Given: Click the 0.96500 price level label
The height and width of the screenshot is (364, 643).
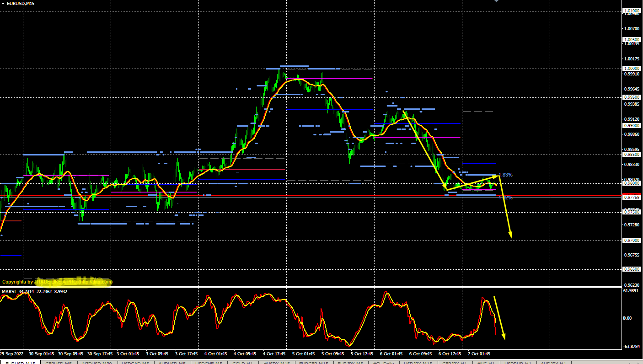Looking at the screenshot, I should [x=631, y=269].
